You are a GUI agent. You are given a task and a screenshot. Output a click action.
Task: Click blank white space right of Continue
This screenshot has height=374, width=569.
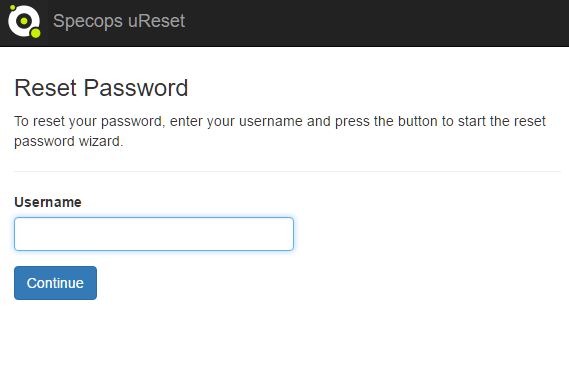290,283
